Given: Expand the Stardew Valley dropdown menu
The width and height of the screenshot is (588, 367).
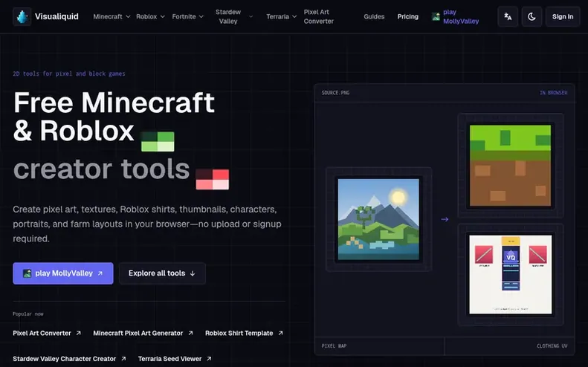Looking at the screenshot, I should pos(234,16).
